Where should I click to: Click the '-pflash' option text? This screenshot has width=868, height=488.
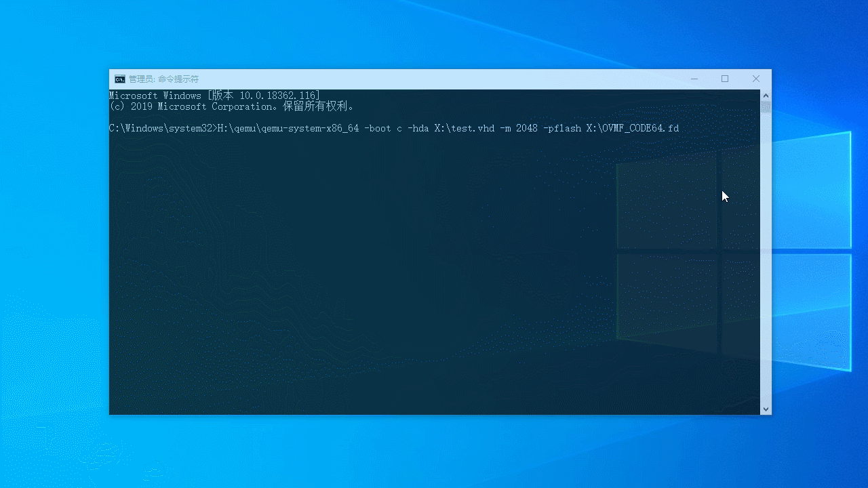pos(562,128)
